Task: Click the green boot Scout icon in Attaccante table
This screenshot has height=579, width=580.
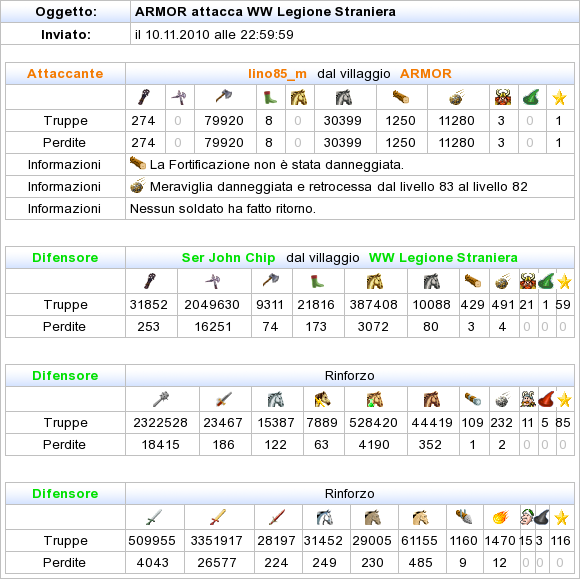Action: (x=270, y=98)
